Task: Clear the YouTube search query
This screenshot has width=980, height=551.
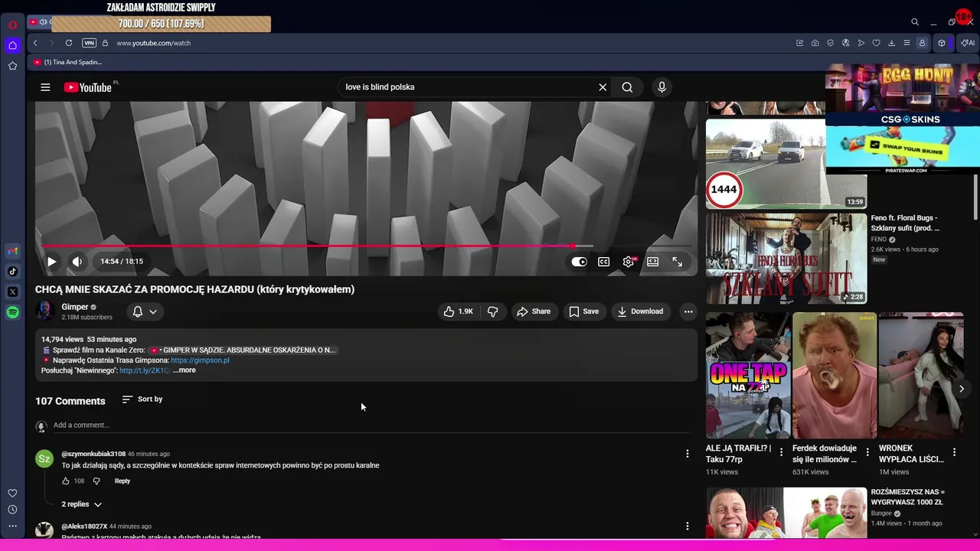Action: point(603,87)
